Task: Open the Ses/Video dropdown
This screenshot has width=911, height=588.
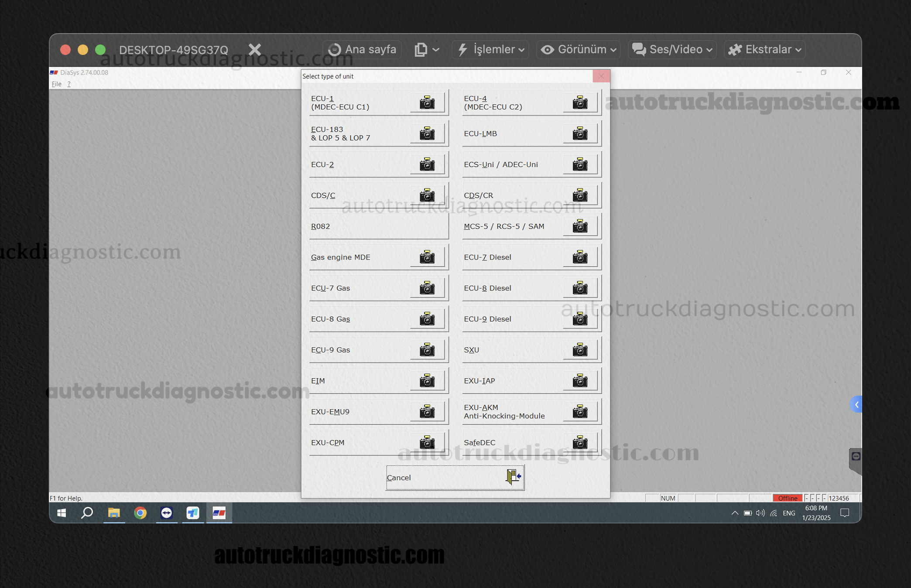Action: click(672, 49)
